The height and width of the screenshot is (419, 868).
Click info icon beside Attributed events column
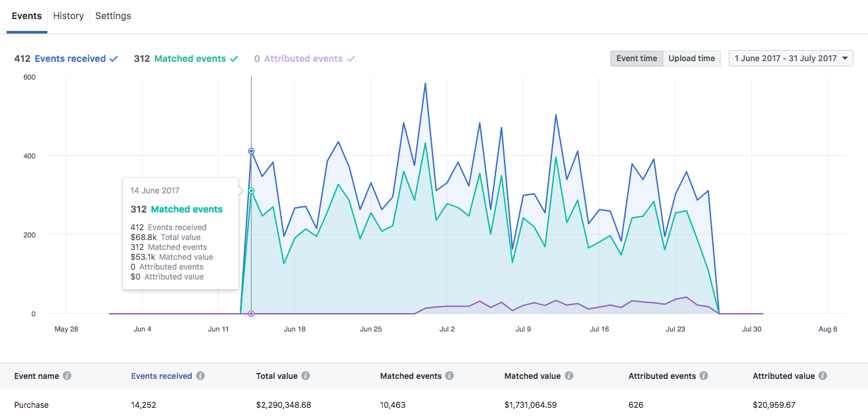click(x=704, y=376)
